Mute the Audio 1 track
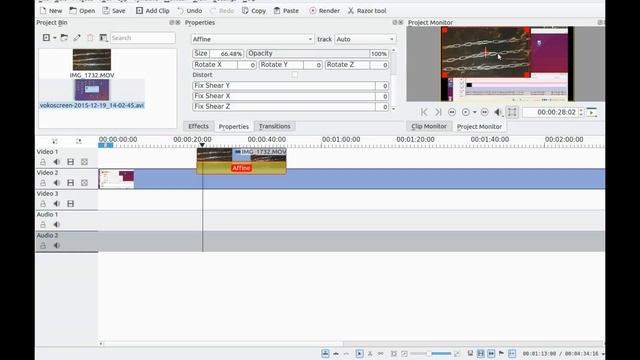The width and height of the screenshot is (640, 360). click(x=57, y=224)
